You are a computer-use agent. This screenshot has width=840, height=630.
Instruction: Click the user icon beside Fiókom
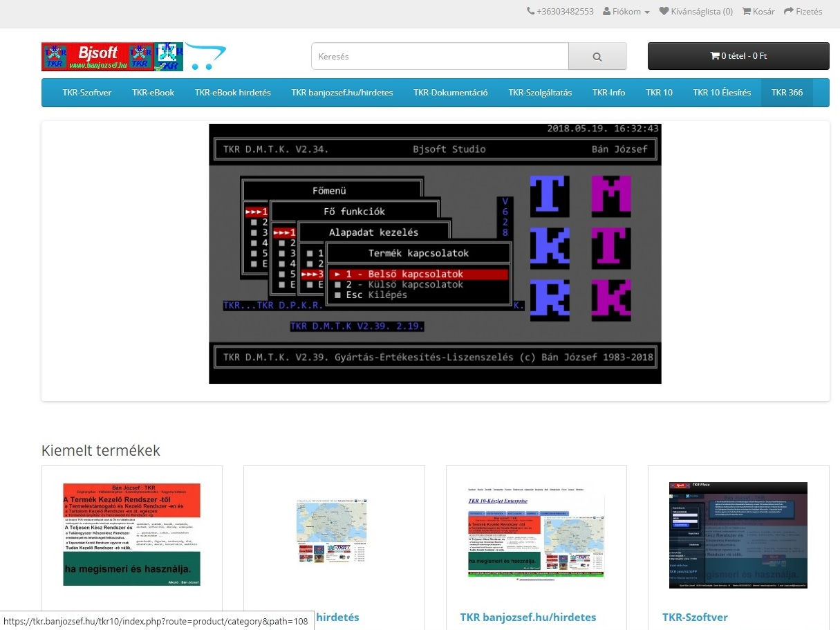click(606, 12)
